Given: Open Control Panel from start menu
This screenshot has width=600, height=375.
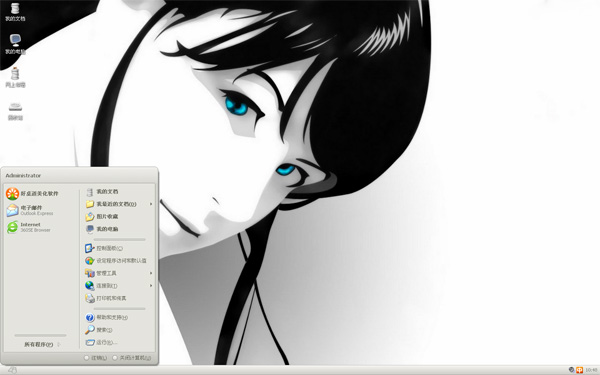Looking at the screenshot, I should pyautogui.click(x=104, y=248).
